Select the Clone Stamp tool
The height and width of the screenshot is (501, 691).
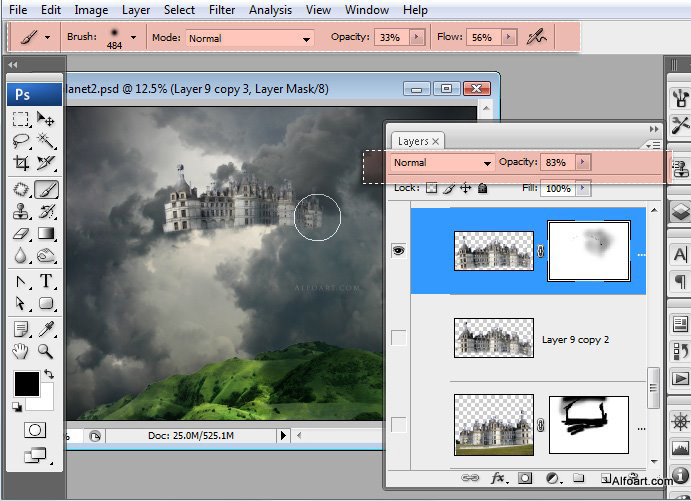pos(21,212)
